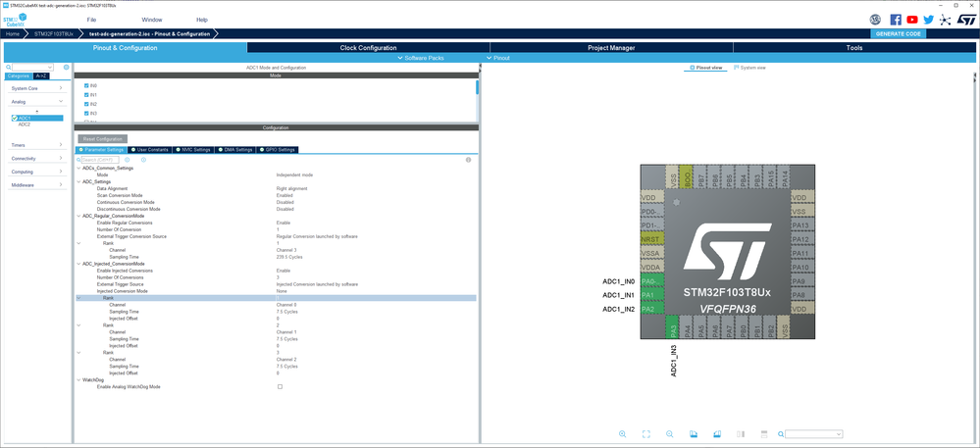Click the GENERATE CODE button

pyautogui.click(x=898, y=33)
